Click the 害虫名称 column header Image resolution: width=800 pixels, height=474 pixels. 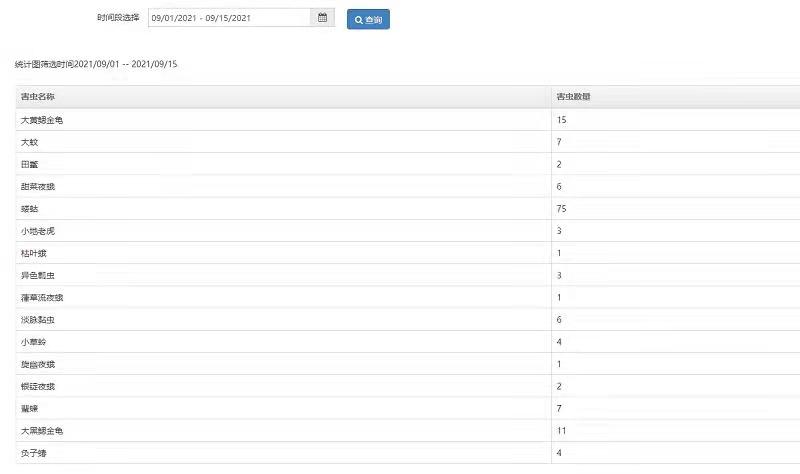tap(37, 97)
